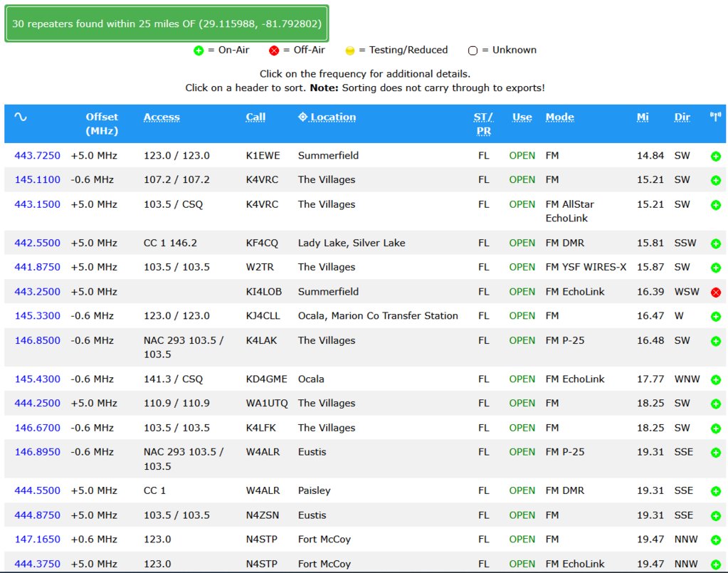The width and height of the screenshot is (728, 573).
Task: Click call sign K1EWE
Action: (x=263, y=156)
